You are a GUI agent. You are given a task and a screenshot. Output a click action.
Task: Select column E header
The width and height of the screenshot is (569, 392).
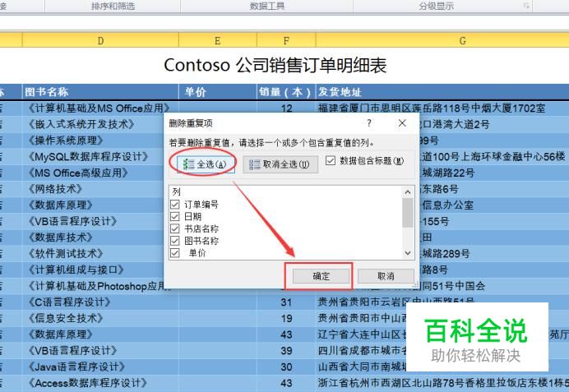[x=218, y=40]
